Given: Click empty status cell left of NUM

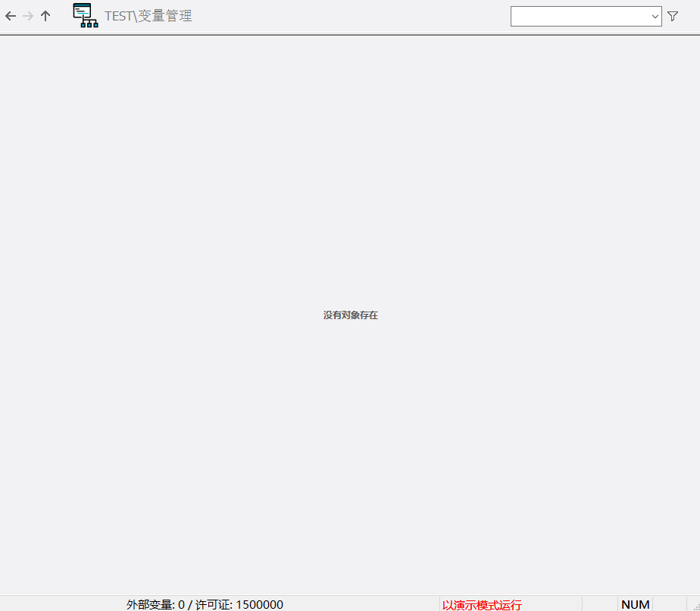Looking at the screenshot, I should pyautogui.click(x=600, y=604).
